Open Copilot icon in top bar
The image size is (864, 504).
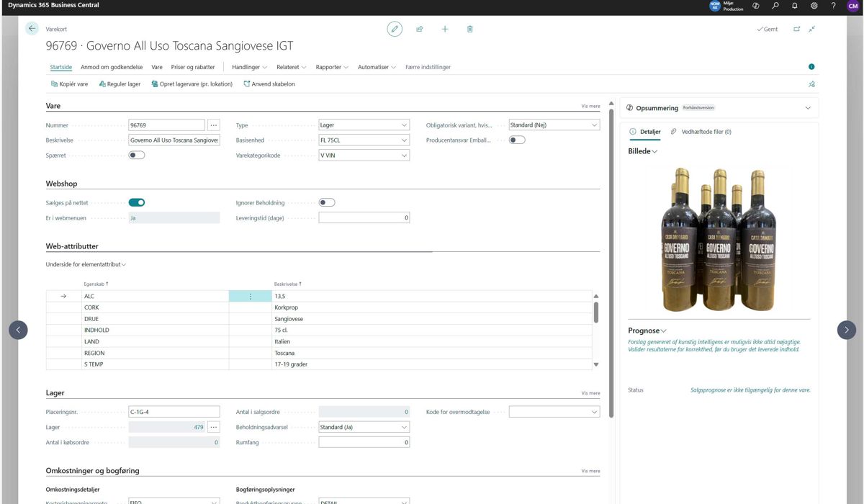click(756, 6)
